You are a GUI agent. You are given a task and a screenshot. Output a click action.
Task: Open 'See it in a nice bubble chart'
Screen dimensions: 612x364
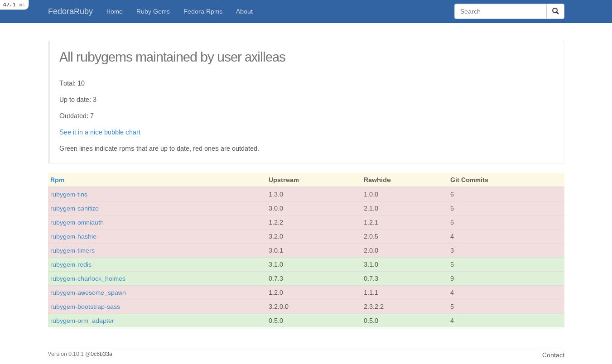(x=100, y=132)
